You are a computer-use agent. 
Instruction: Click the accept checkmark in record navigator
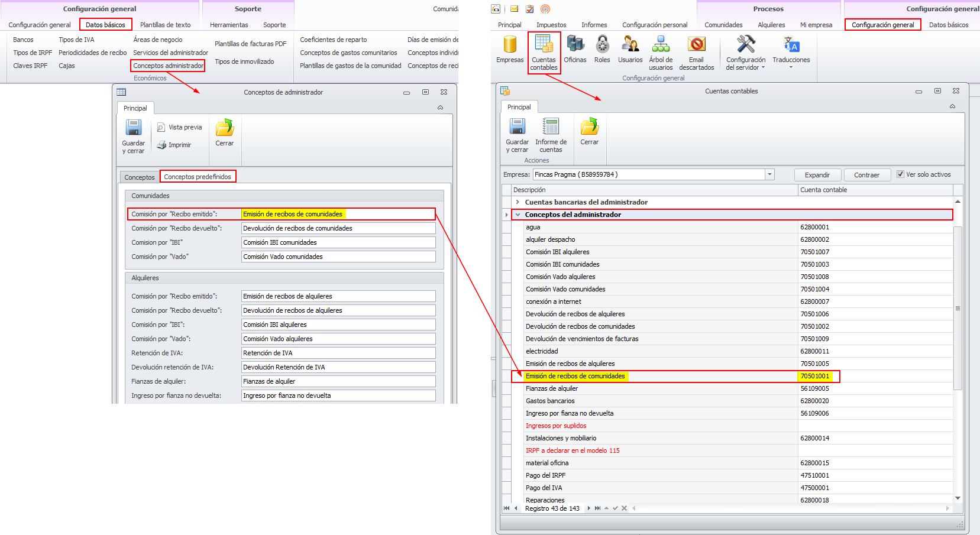[x=615, y=508]
